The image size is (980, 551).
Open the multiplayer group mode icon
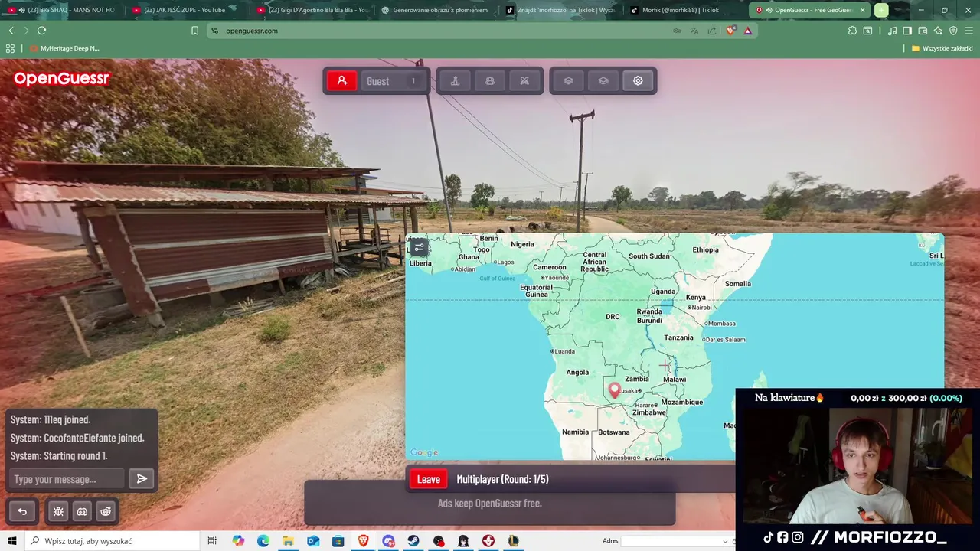490,81
